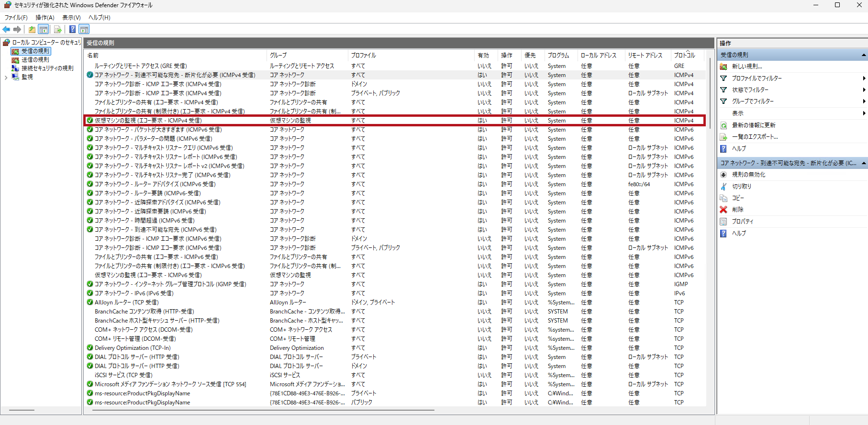
Task: Click fe80::/64 remote address cell
Action: (x=639, y=184)
